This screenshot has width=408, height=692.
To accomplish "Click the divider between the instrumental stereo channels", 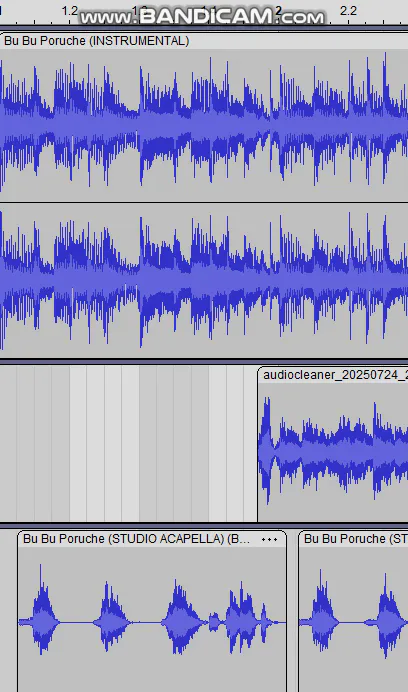I will pyautogui.click(x=204, y=203).
